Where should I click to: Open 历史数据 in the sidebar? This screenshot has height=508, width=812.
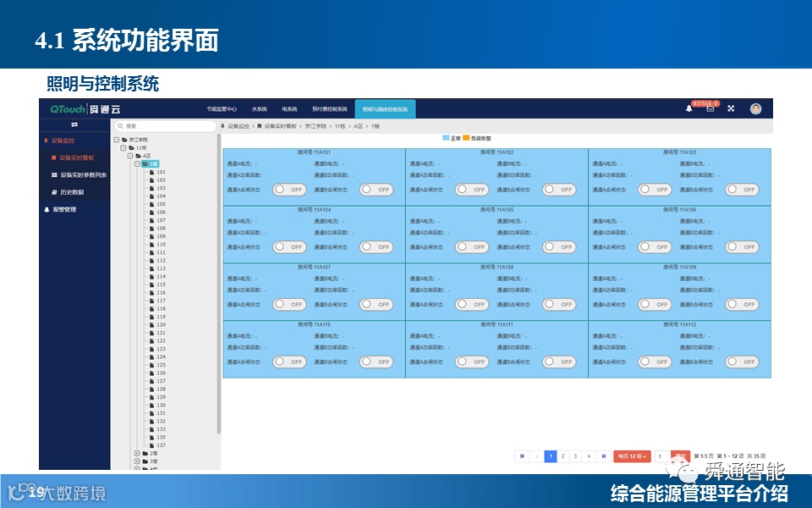pyautogui.click(x=72, y=192)
